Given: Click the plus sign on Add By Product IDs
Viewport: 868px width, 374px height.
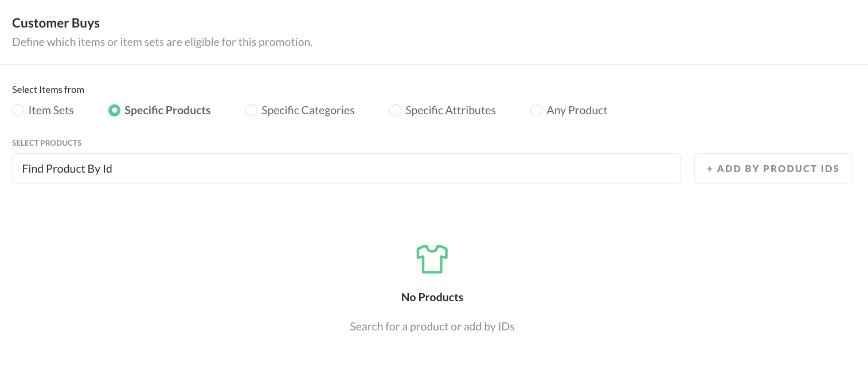Looking at the screenshot, I should [710, 169].
